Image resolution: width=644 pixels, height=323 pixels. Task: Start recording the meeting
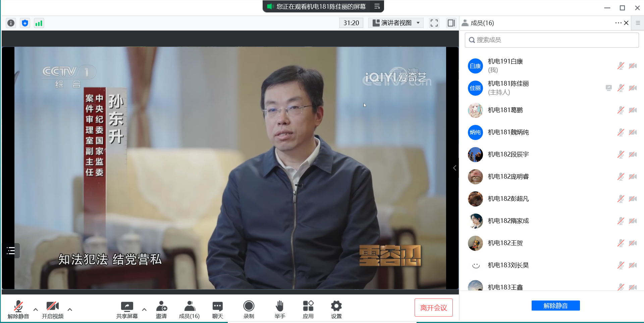(x=249, y=309)
